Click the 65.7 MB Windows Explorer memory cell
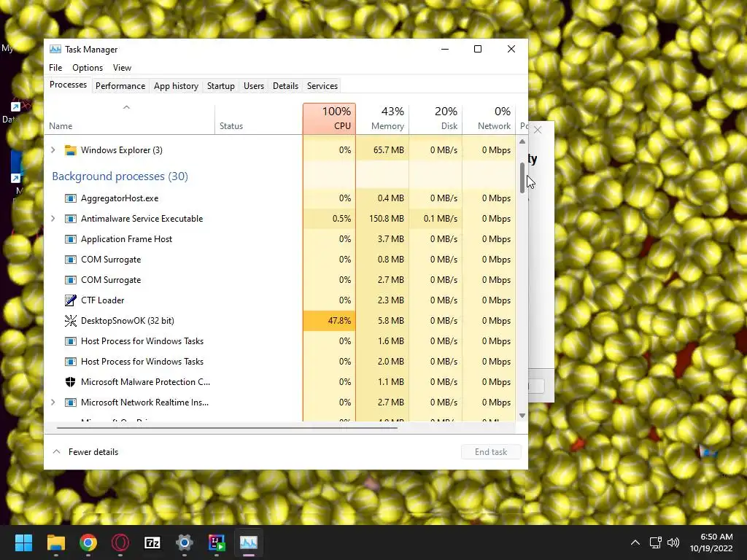Image resolution: width=747 pixels, height=560 pixels. (382, 150)
